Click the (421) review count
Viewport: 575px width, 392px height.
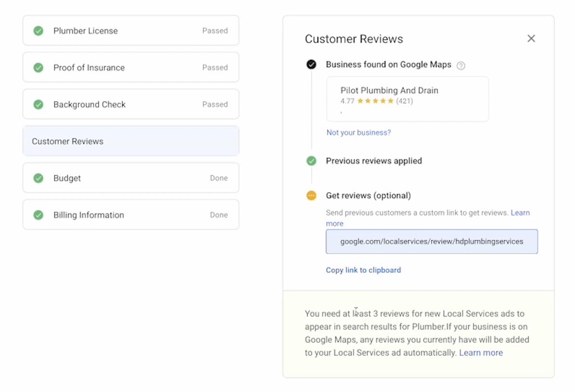click(405, 101)
